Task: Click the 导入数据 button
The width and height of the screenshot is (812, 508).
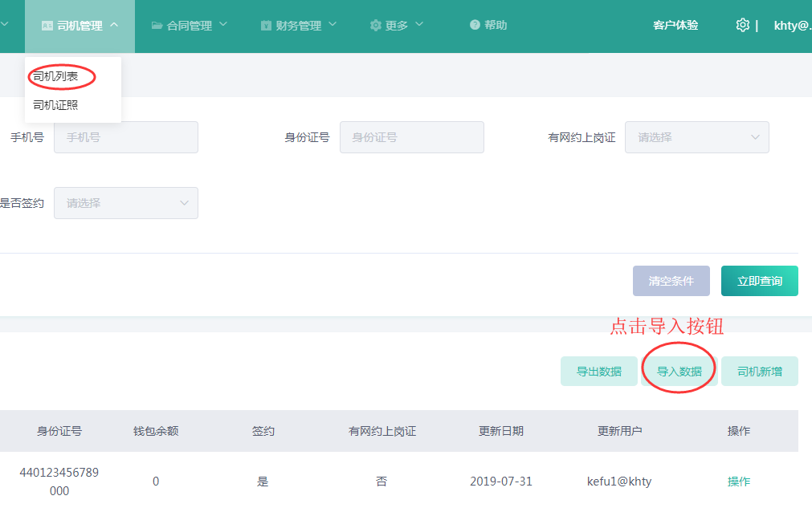Action: (679, 372)
